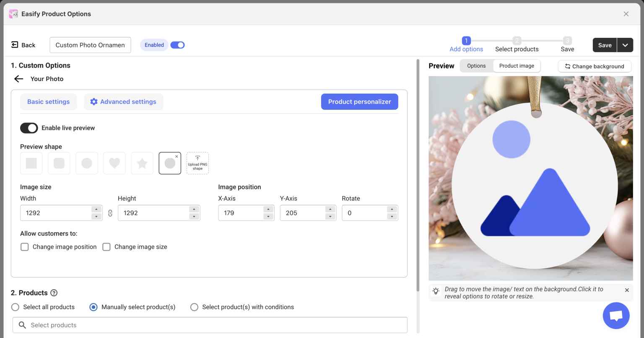The height and width of the screenshot is (338, 644).
Task: Click the Upload PNG shape tile
Action: point(197,163)
